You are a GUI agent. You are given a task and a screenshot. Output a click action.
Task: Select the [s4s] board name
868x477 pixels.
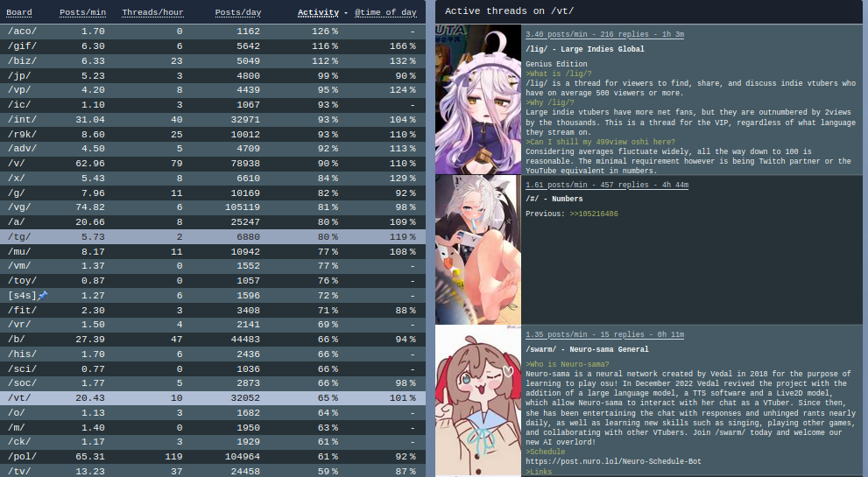[22, 296]
